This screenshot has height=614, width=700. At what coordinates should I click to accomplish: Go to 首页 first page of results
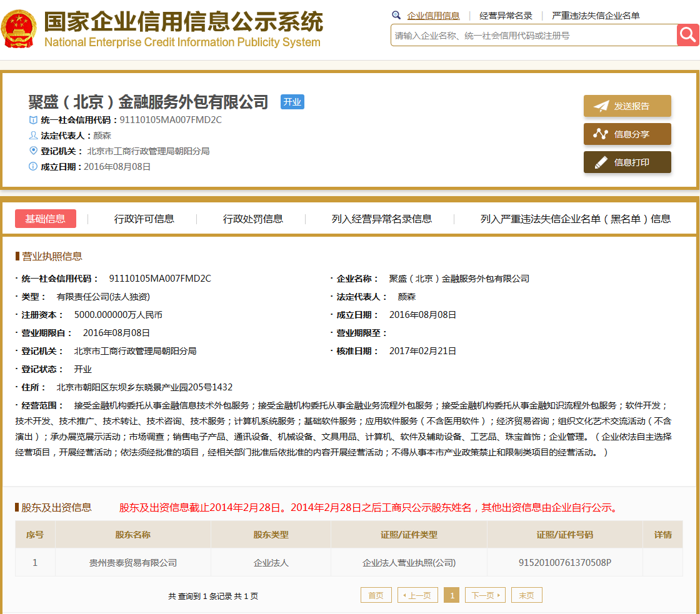(x=376, y=595)
